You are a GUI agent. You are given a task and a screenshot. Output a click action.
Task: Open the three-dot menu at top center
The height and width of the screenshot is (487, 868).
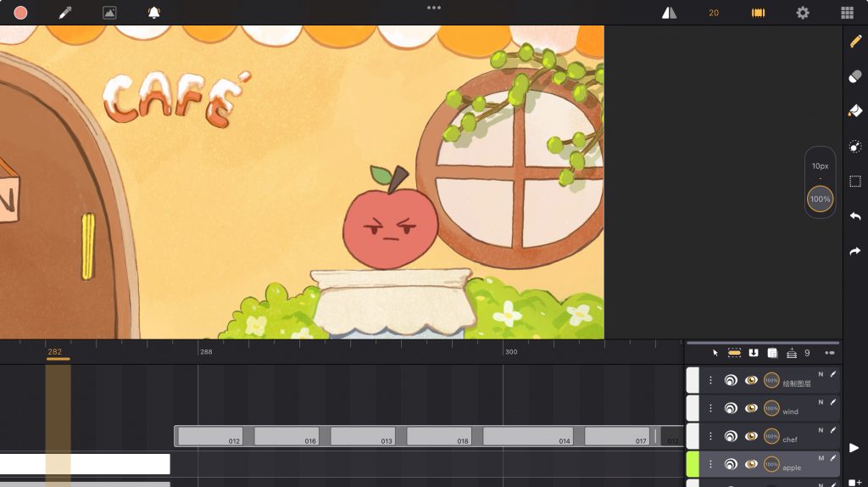434,8
